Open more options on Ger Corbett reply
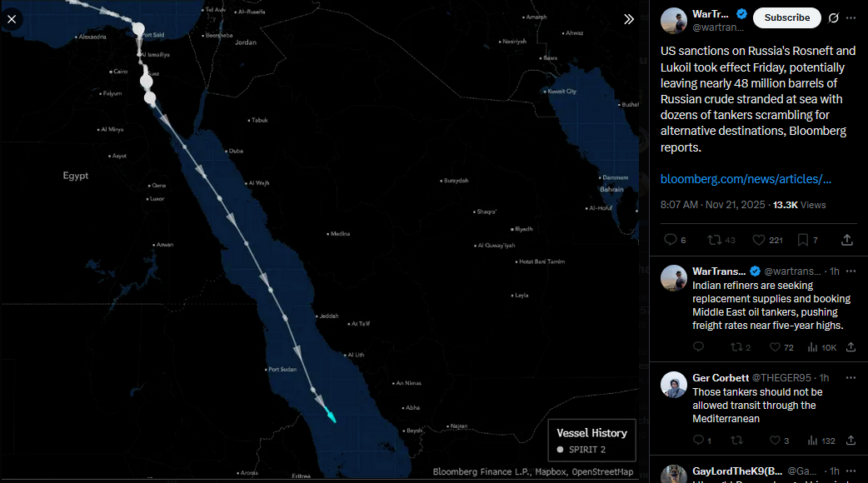The height and width of the screenshot is (483, 868). (851, 378)
